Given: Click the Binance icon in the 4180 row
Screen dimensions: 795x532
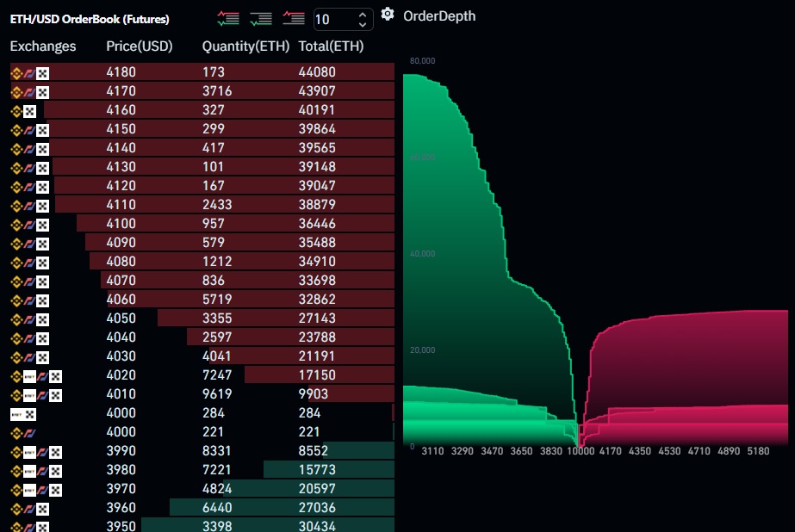Looking at the screenshot, I should click(x=16, y=73).
